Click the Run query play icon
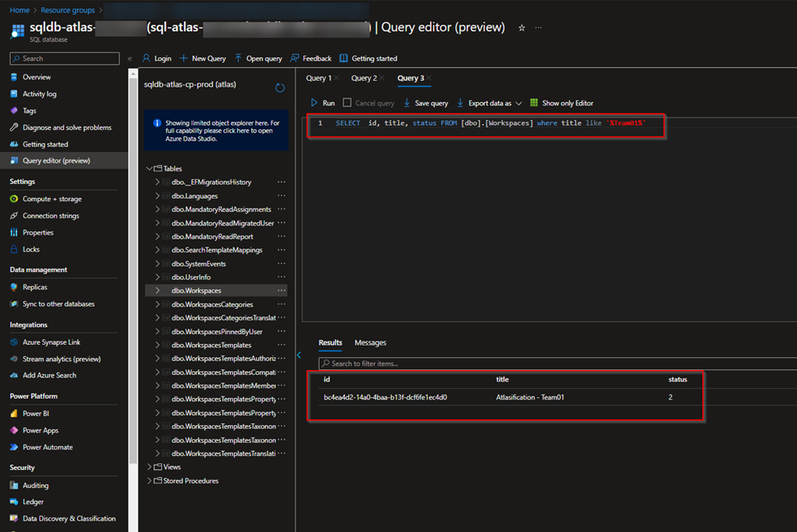Viewport: 797px width, 532px height. [314, 103]
